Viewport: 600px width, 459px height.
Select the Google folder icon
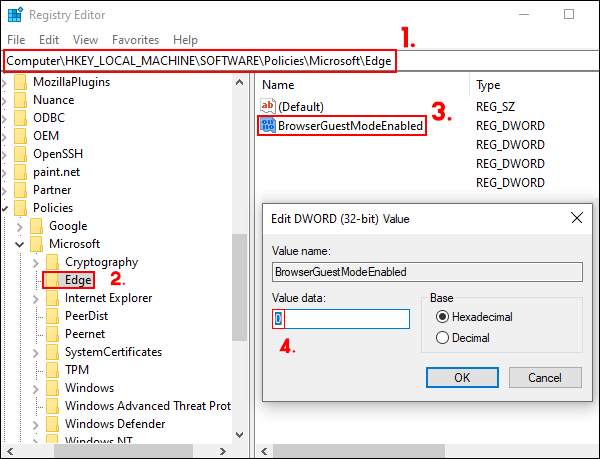pyautogui.click(x=37, y=226)
